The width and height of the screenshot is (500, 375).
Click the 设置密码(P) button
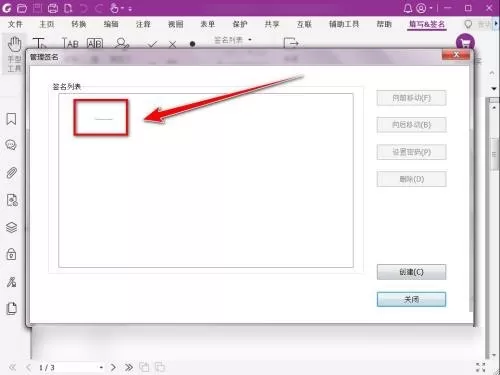pos(411,152)
